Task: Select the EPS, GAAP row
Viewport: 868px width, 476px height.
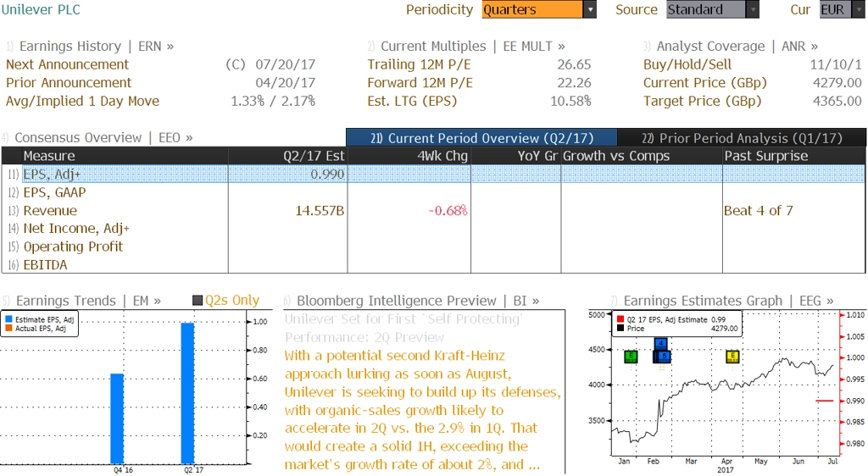Action: pyautogui.click(x=433, y=192)
